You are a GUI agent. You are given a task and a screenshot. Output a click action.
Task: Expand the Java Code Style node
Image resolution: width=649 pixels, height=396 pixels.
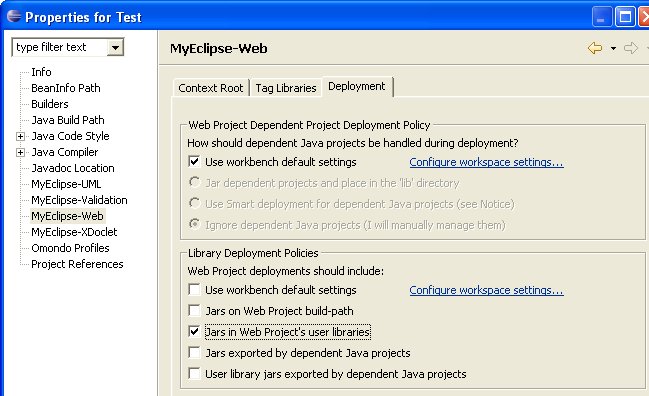[x=20, y=136]
